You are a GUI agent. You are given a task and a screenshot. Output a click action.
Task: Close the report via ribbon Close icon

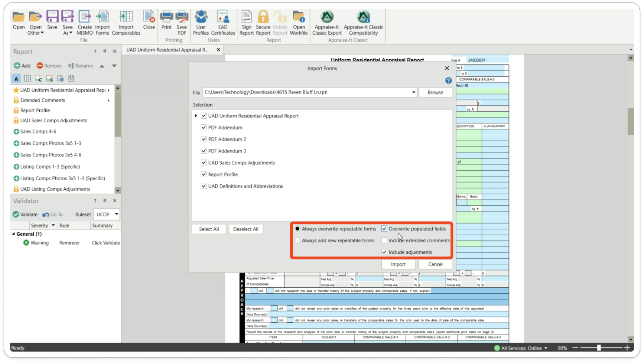point(149,17)
